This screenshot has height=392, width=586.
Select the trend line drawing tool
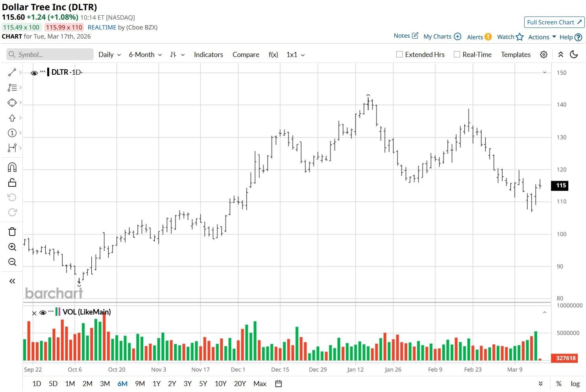(12, 72)
